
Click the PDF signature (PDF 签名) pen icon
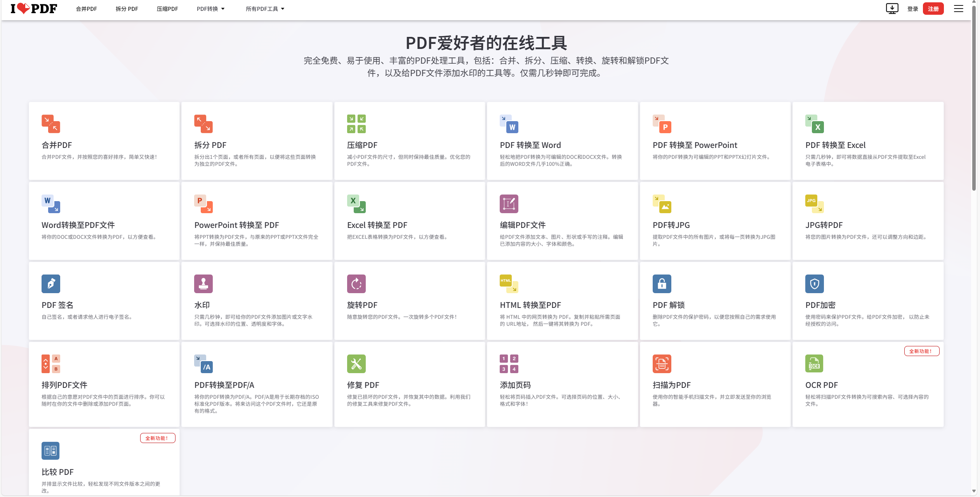[51, 284]
